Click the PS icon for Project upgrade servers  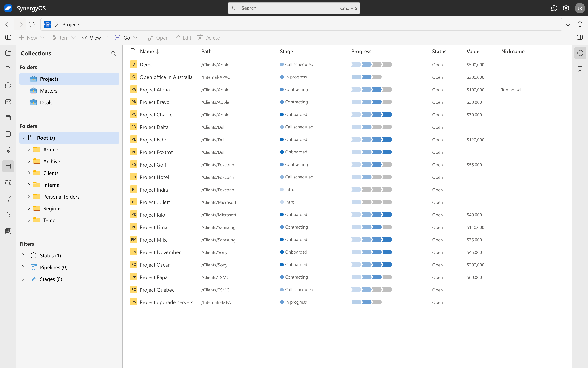[134, 302]
